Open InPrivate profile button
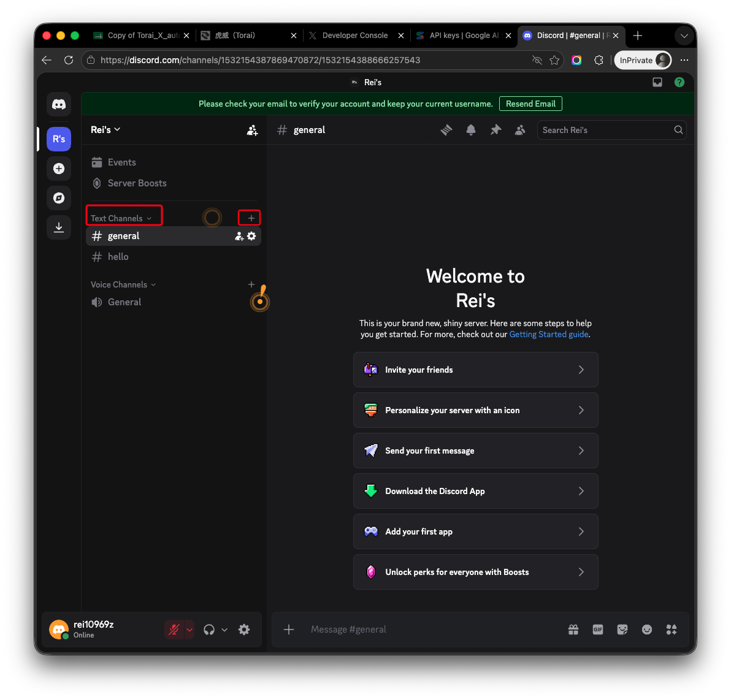 643,60
